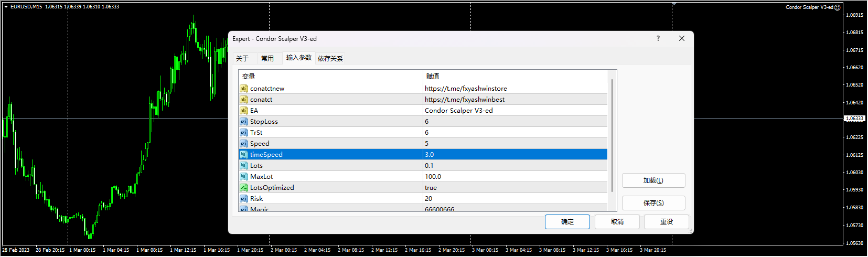Image resolution: width=868 pixels, height=257 pixels.
Task: Switch to the 常用 tab
Action: click(267, 58)
